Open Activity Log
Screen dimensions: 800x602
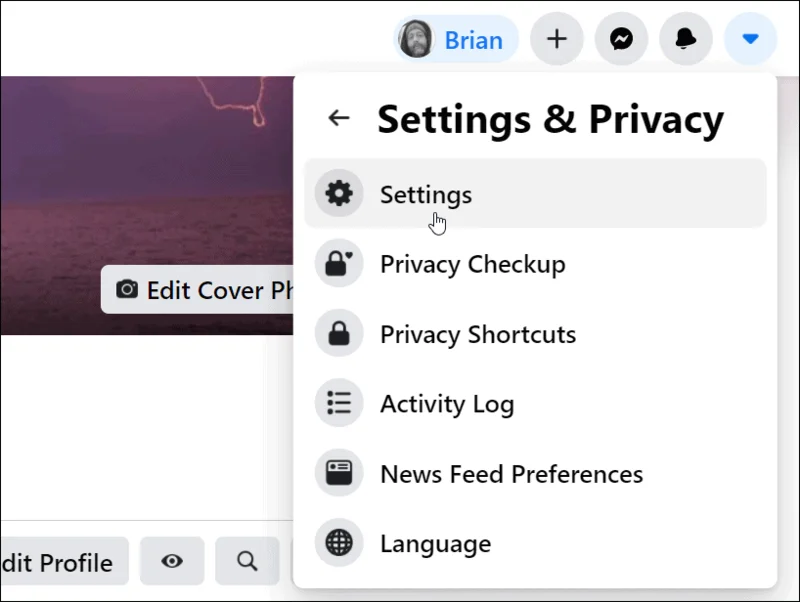click(x=535, y=403)
